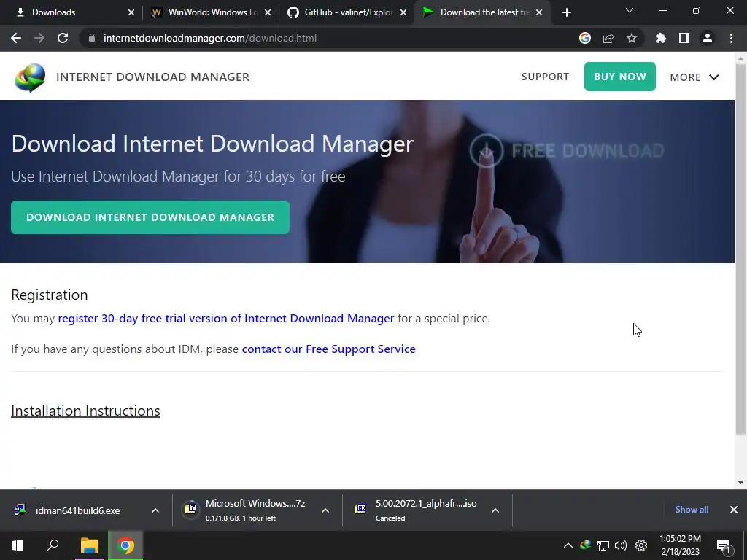Image resolution: width=747 pixels, height=560 pixels.
Task: Share this page icon
Action: [608, 38]
